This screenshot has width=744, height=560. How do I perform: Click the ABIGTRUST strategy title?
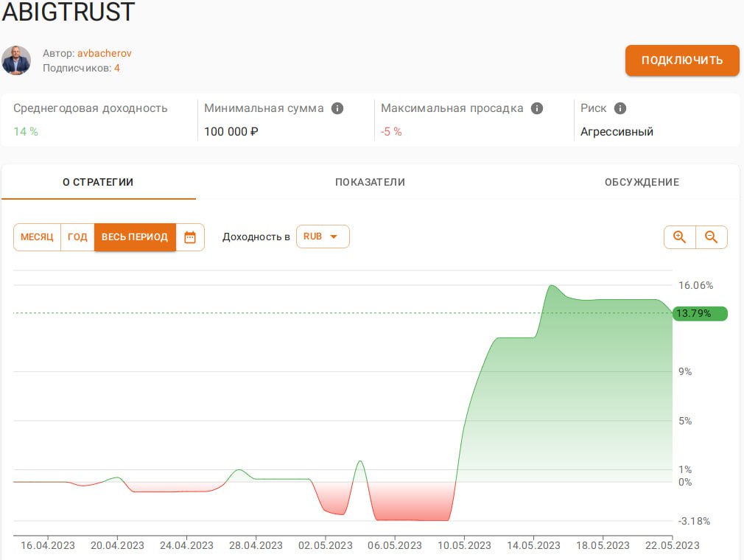(69, 11)
